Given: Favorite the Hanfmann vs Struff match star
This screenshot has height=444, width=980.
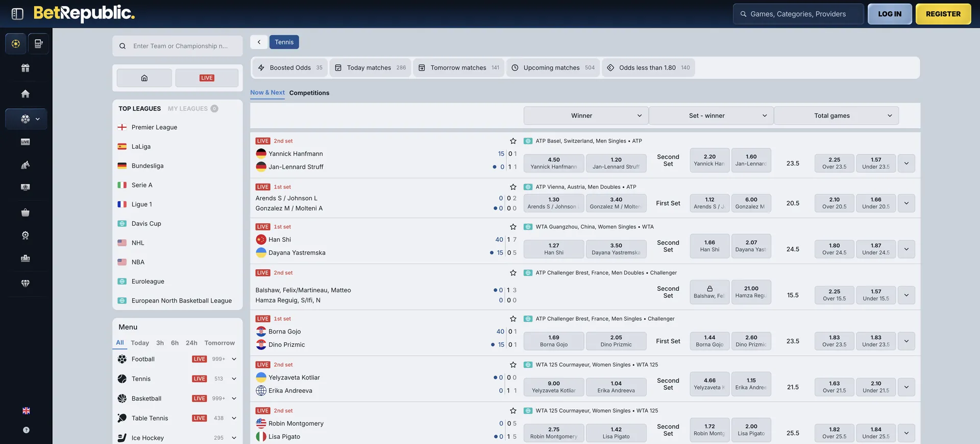Looking at the screenshot, I should (513, 141).
